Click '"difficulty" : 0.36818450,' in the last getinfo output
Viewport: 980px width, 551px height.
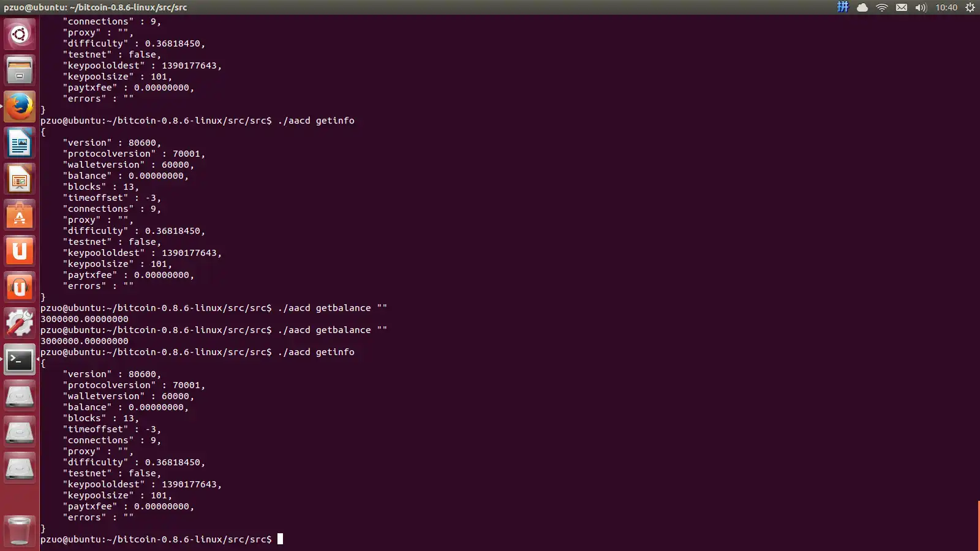(134, 462)
